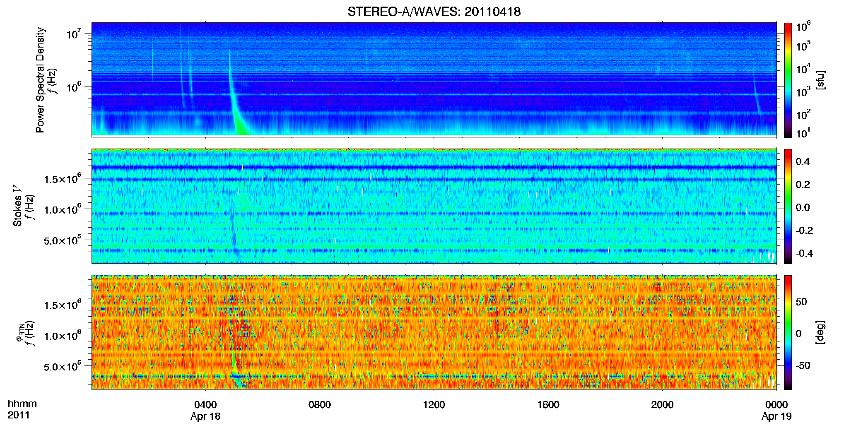The image size is (868, 447).
Task: Click the Apr 19 date label
Action: pyautogui.click(x=776, y=416)
